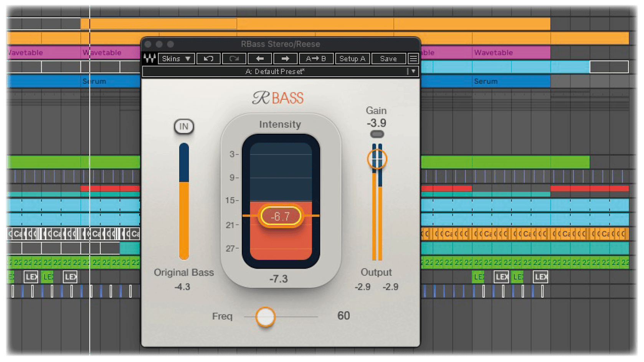Toggle the IN original bass button
The image size is (644, 362).
tap(184, 126)
